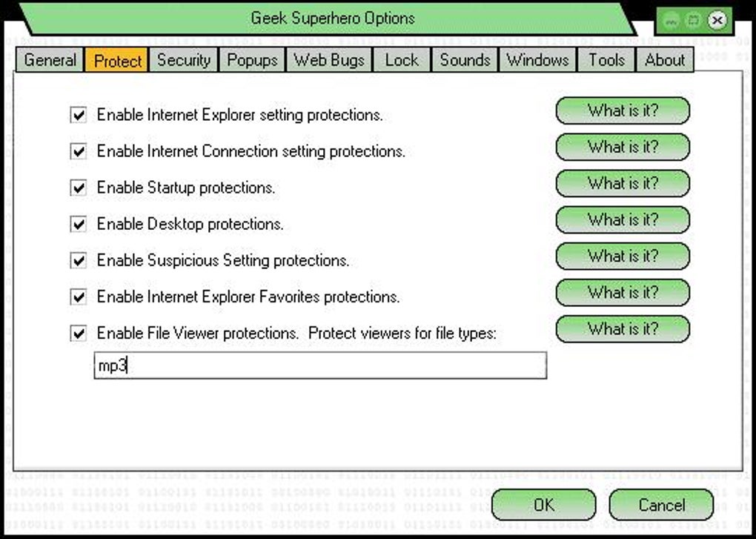This screenshot has width=756, height=539.
Task: Minimize the Geek Superhero Options window
Action: tap(672, 21)
